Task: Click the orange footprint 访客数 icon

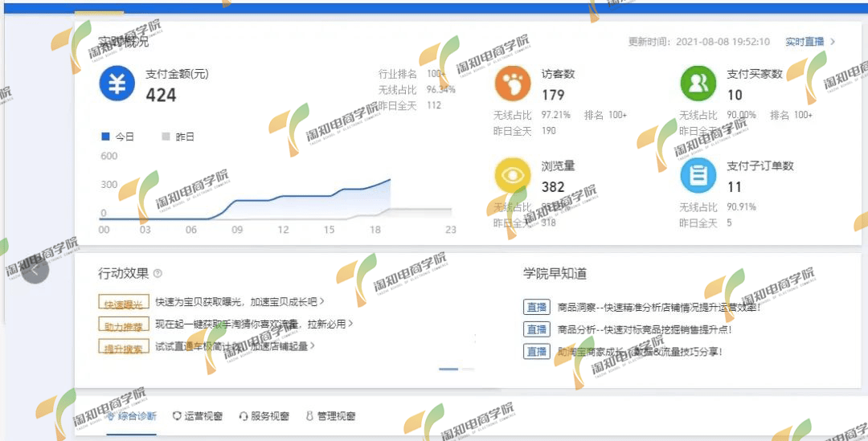Action: point(512,84)
